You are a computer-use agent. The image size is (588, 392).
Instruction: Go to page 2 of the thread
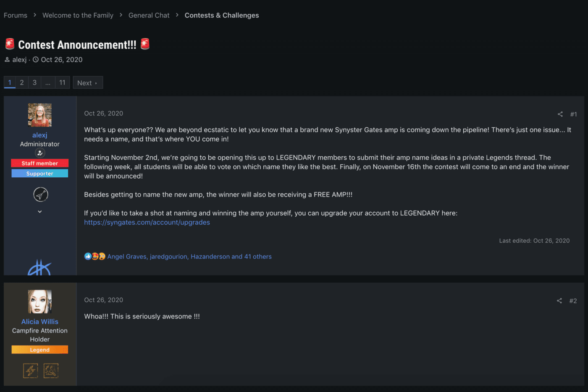(22, 83)
